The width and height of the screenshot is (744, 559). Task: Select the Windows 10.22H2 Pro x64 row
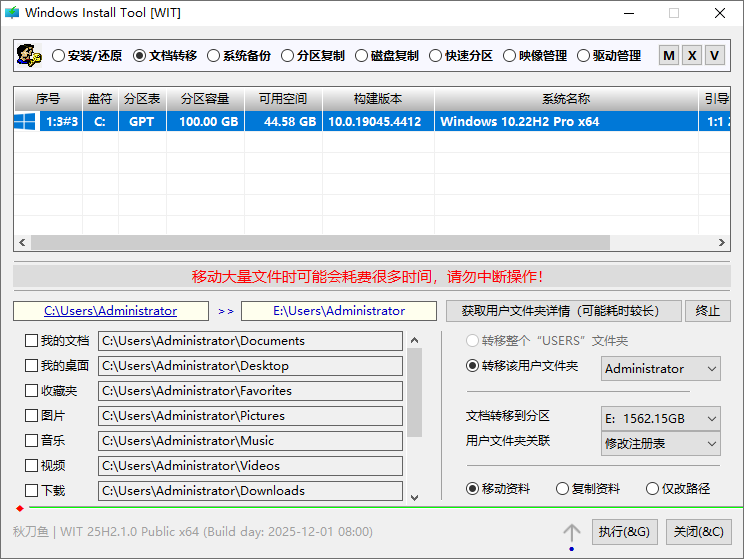pos(372,121)
